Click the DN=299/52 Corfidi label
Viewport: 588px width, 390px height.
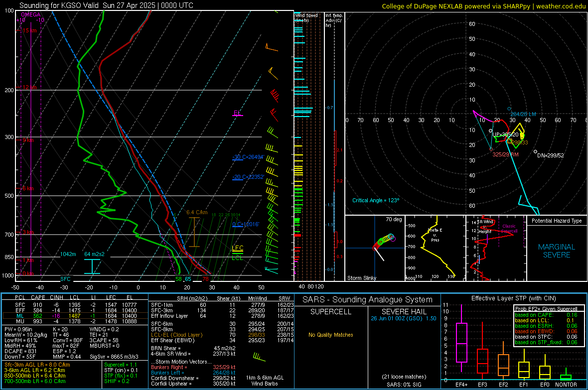point(550,155)
